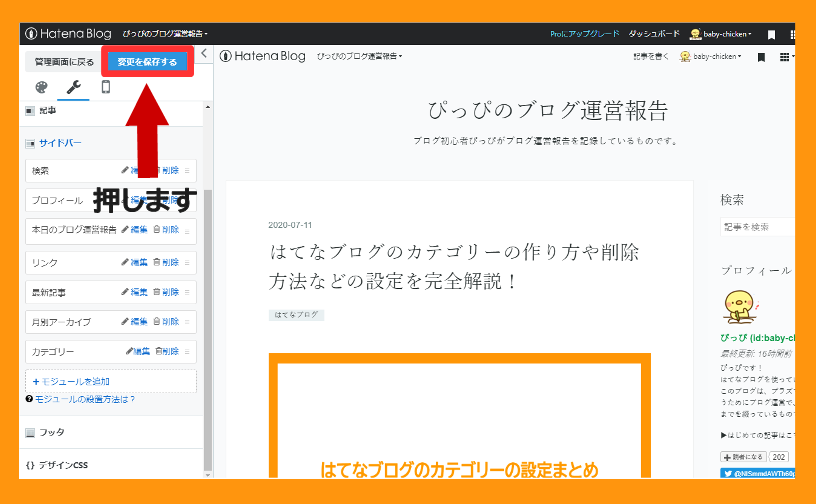Open ▶はじめての記事 profile link
Screen dimensions: 816x504
point(758,435)
